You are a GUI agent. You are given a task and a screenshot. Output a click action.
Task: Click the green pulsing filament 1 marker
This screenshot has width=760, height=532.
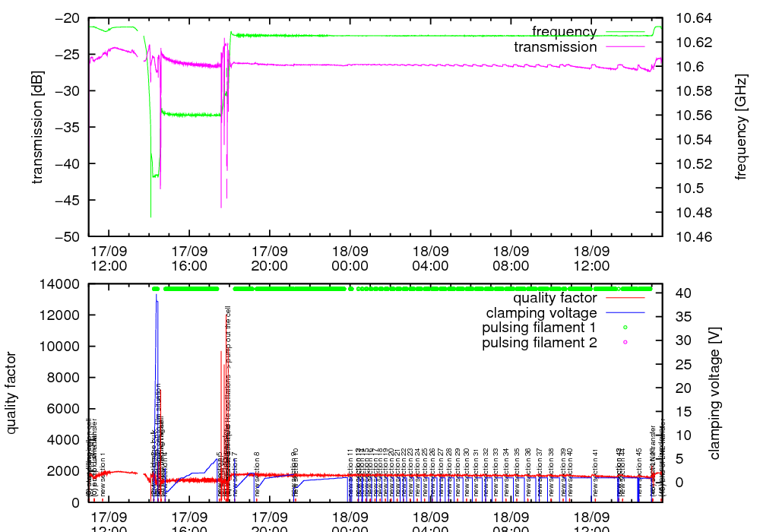(625, 328)
